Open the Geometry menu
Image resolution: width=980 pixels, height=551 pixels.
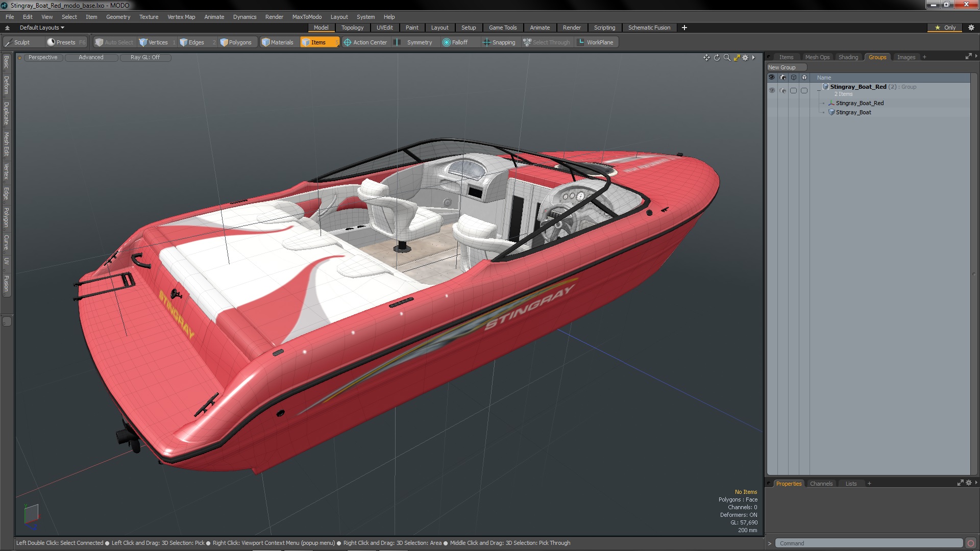click(118, 17)
